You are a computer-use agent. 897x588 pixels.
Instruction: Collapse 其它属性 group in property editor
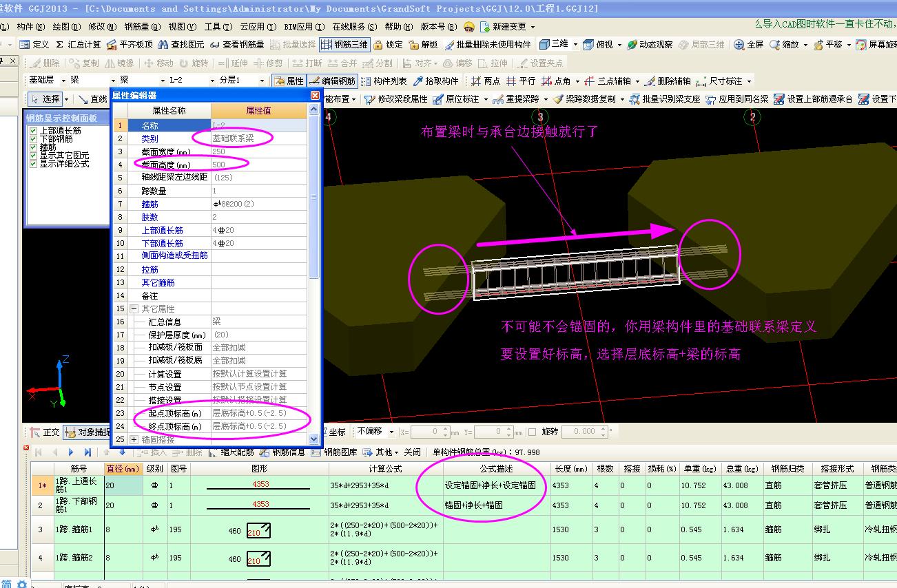coord(134,309)
